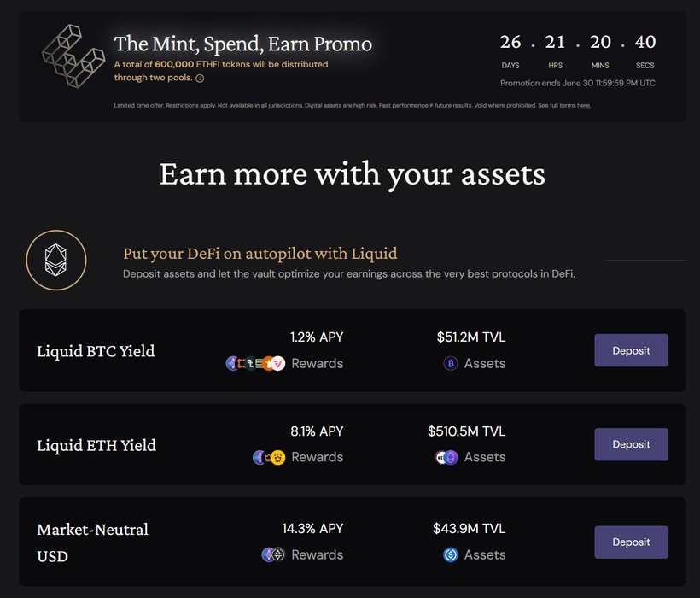Image resolution: width=700 pixels, height=598 pixels.
Task: Click the info icon beside 'through two pools'
Action: tap(200, 79)
